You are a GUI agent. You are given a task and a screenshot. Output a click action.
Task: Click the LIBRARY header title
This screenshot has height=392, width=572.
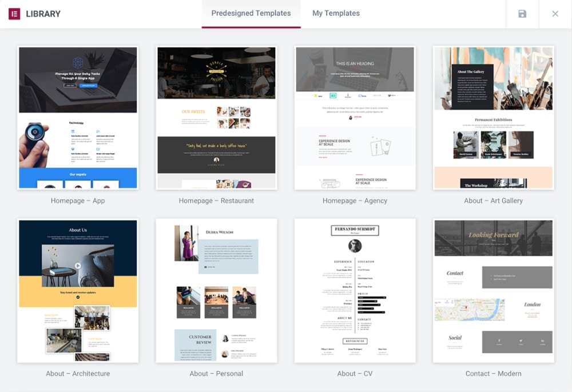[43, 14]
